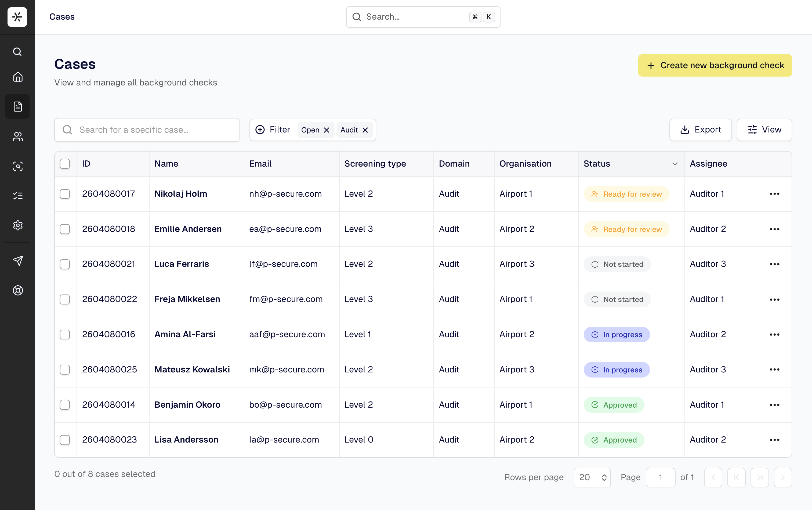Image resolution: width=812 pixels, height=510 pixels.
Task: Open the sidebar search icon
Action: (x=17, y=52)
